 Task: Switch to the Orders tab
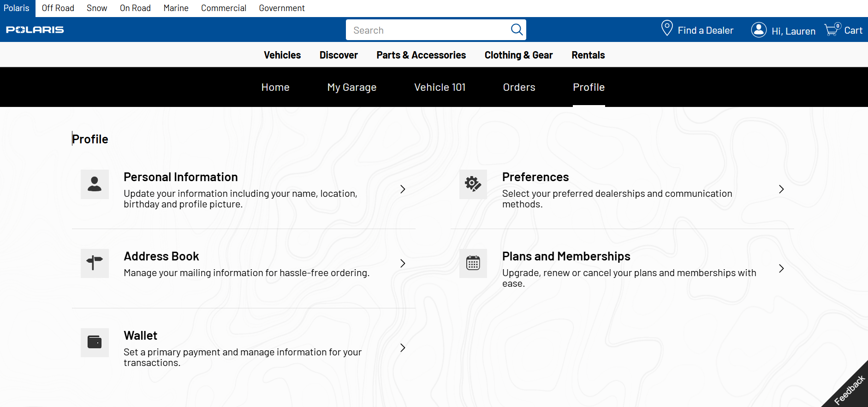point(519,87)
